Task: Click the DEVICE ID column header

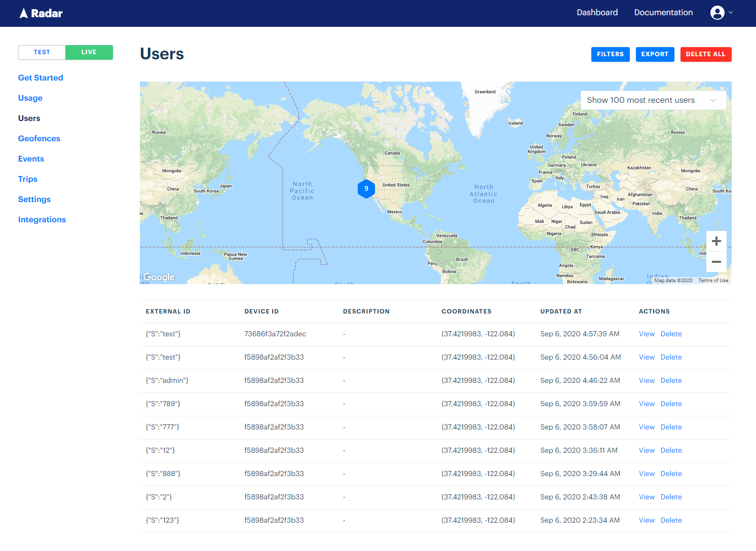Action: (261, 311)
